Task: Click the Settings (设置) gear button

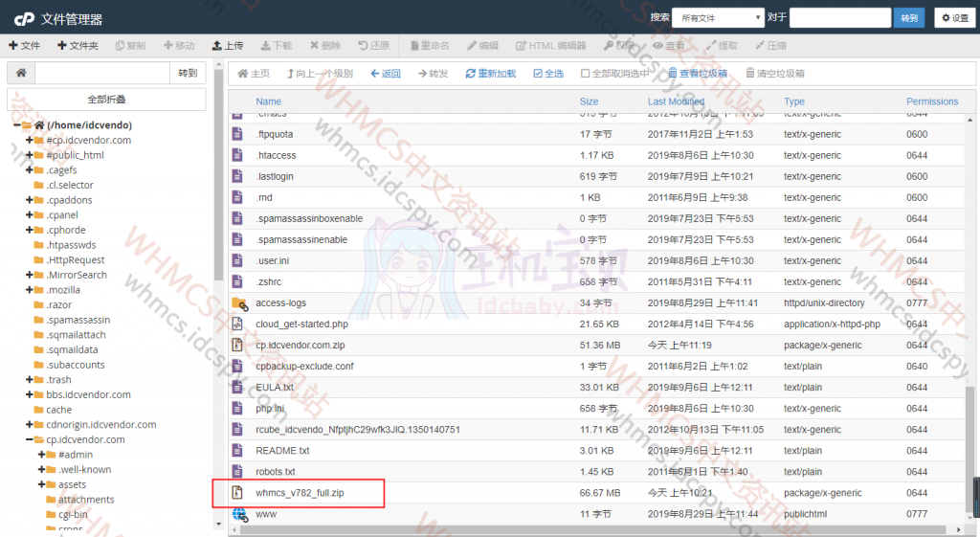Action: 954,18
